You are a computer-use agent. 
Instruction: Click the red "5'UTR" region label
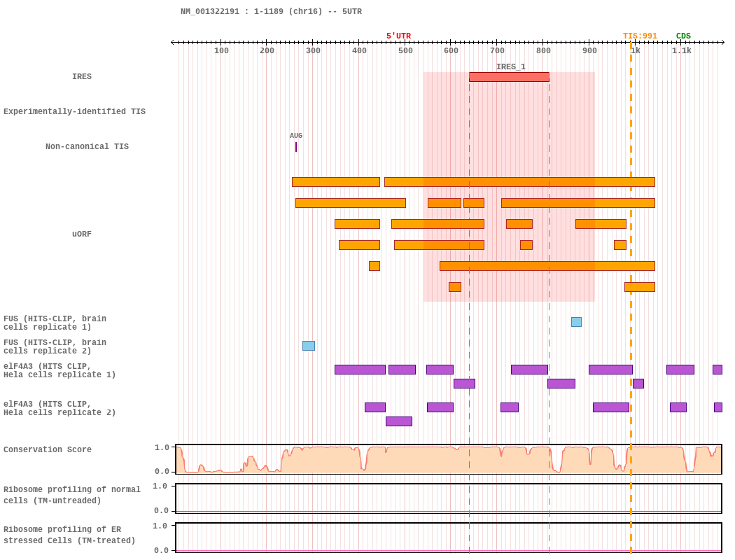tap(398, 36)
